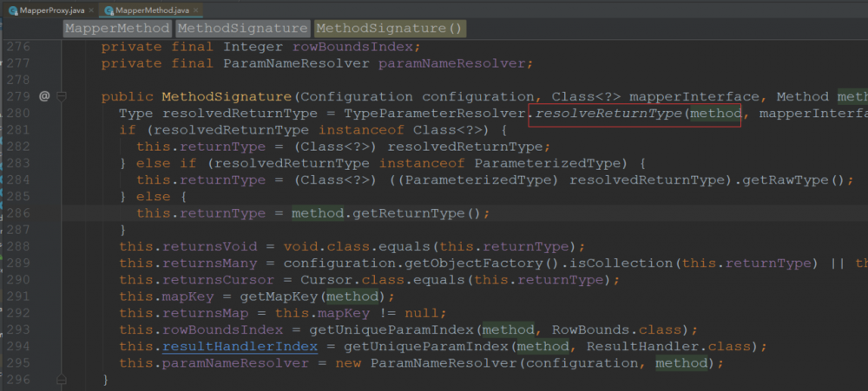Click the class file icon on MapperProxy.java tab
The height and width of the screenshot is (391, 868).
[13, 10]
